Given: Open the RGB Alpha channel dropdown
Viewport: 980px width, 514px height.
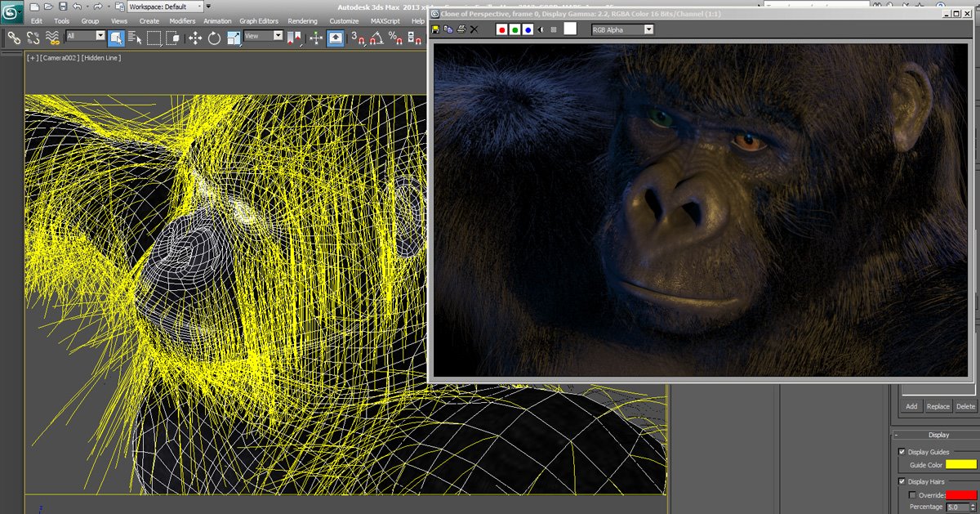Looking at the screenshot, I should click(622, 30).
